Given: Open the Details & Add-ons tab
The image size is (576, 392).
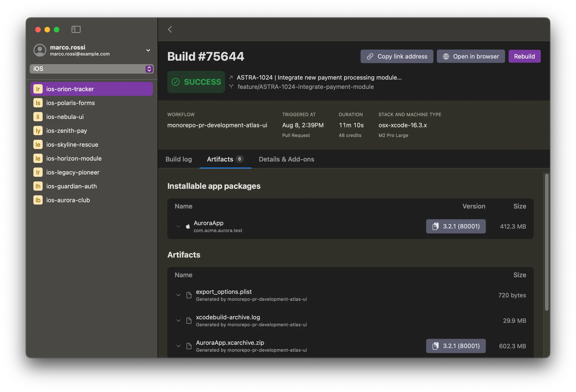Looking at the screenshot, I should [286, 159].
